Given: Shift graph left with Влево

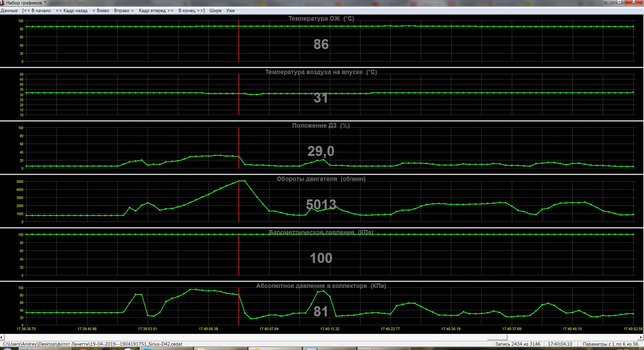Looking at the screenshot, I should click(101, 10).
